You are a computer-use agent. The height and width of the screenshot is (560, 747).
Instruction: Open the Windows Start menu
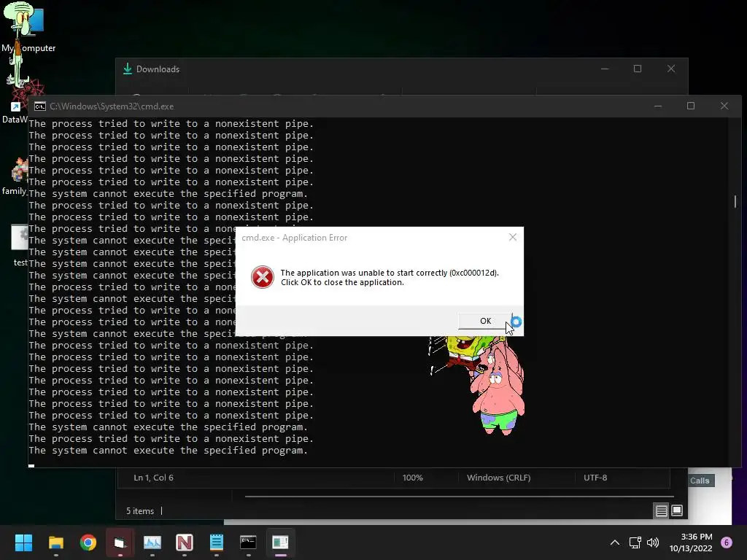coord(23,542)
